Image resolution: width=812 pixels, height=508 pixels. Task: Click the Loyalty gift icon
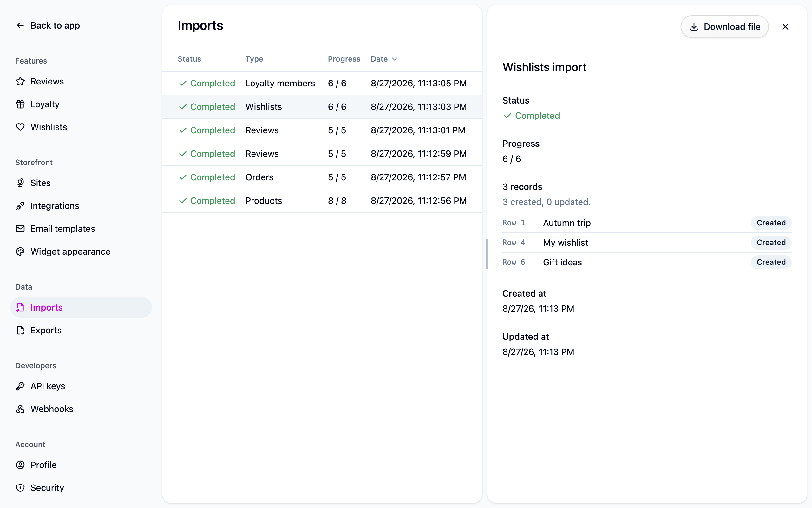point(20,104)
